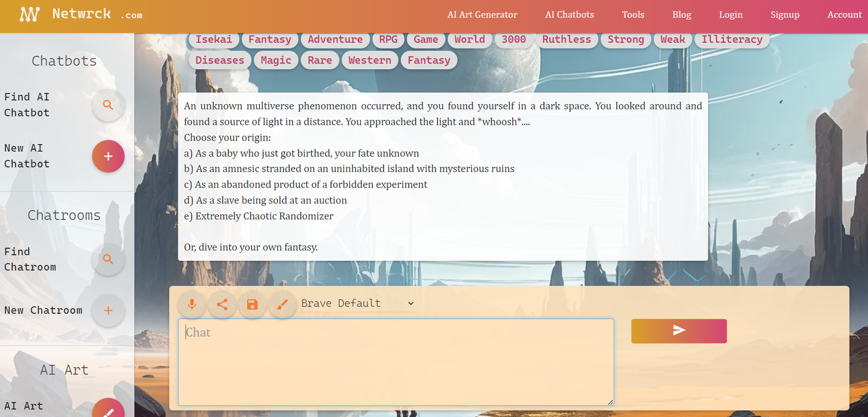Click the save chat floppy icon
The height and width of the screenshot is (417, 868).
252,304
